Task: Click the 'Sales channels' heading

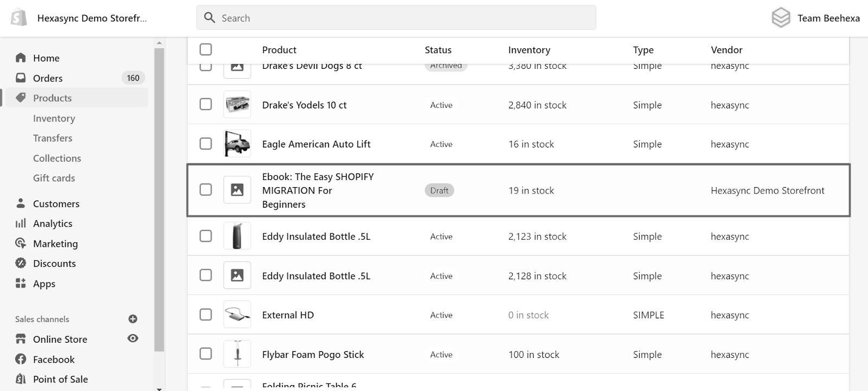Action: click(x=42, y=319)
